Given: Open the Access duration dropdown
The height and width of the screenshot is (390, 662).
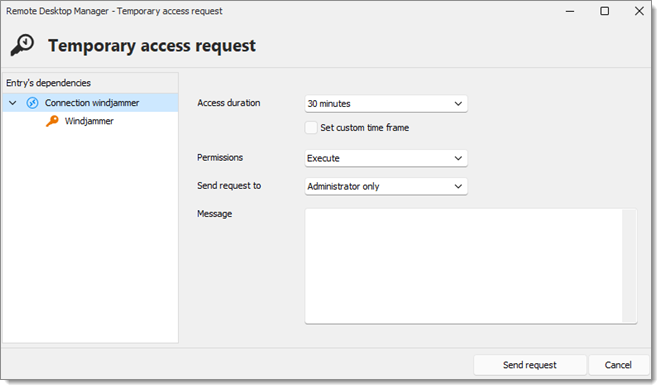Looking at the screenshot, I should click(386, 104).
